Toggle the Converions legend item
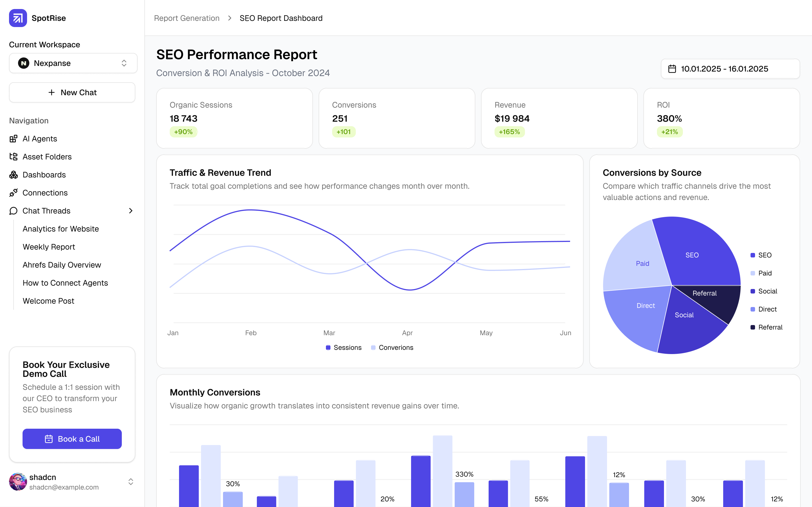Screen dimensions: 812x507 (392, 348)
